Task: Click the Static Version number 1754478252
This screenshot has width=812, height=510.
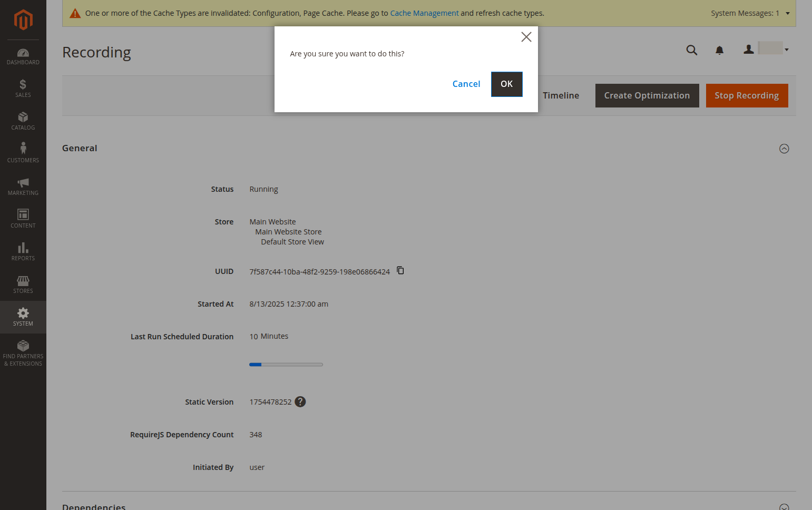Action: click(x=270, y=402)
